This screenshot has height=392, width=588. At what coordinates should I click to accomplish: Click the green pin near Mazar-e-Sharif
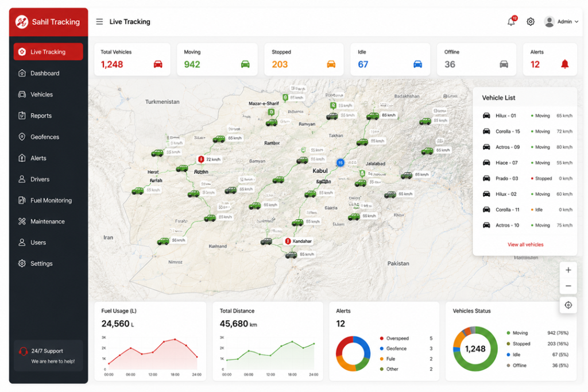pyautogui.click(x=271, y=112)
